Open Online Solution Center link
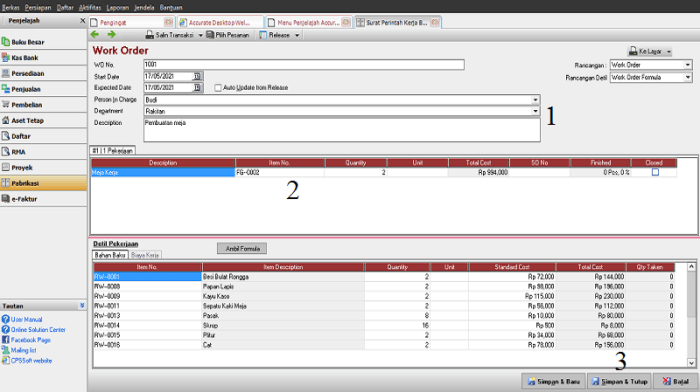Viewport: 700px width, 392px height. coord(38,329)
